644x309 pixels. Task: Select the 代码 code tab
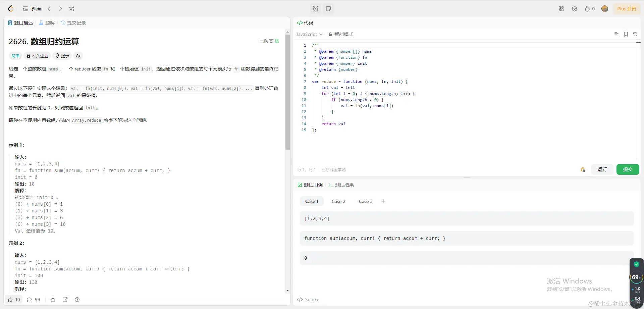(305, 23)
